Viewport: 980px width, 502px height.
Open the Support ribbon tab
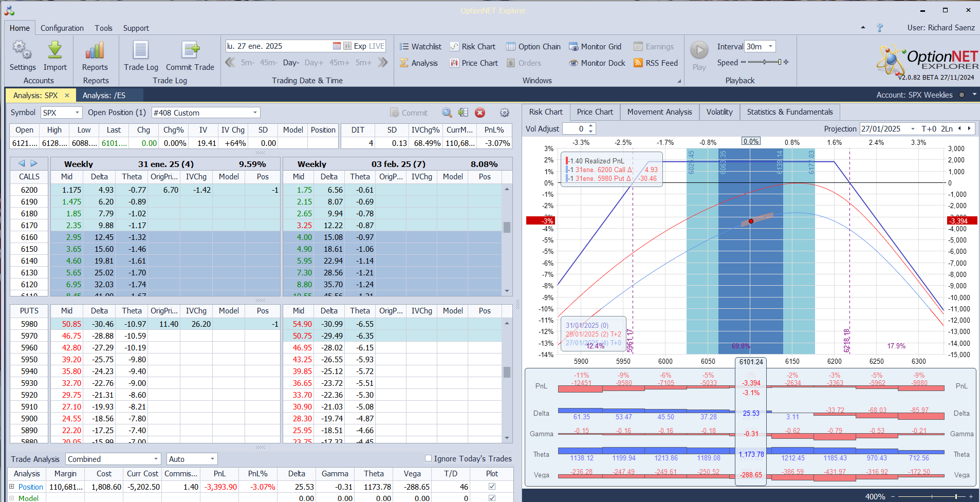tap(136, 28)
